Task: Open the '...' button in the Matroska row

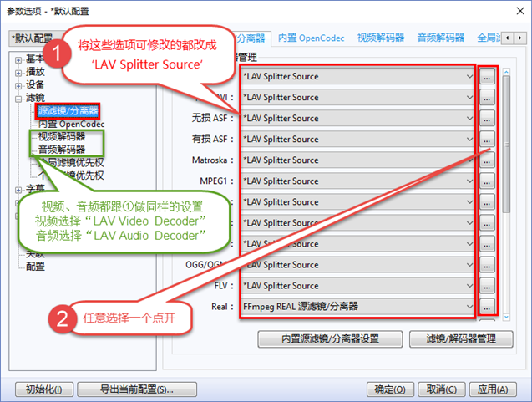Action: pos(487,160)
